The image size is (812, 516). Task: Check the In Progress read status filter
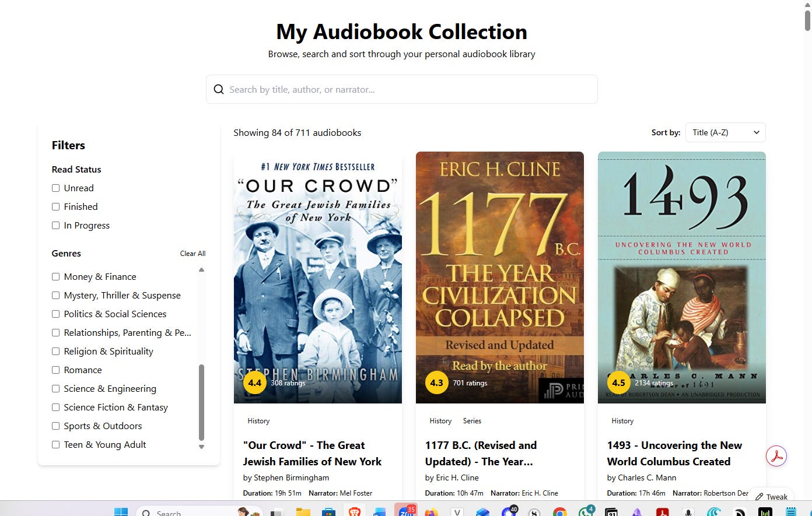point(55,225)
